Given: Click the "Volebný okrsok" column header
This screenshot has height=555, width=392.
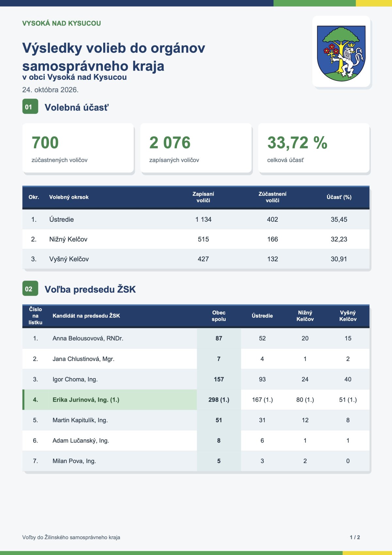Looking at the screenshot, I should (x=69, y=197).
